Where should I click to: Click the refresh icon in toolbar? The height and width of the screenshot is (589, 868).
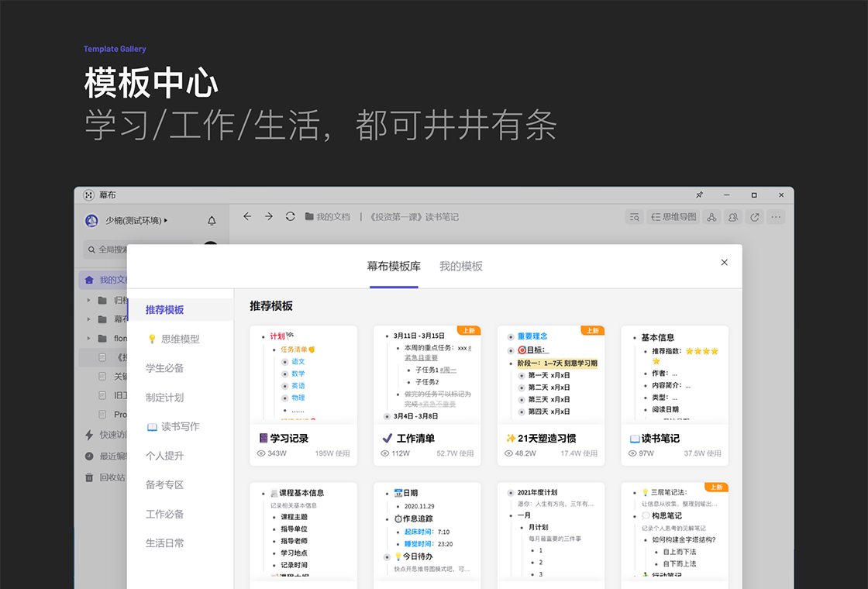pos(290,216)
